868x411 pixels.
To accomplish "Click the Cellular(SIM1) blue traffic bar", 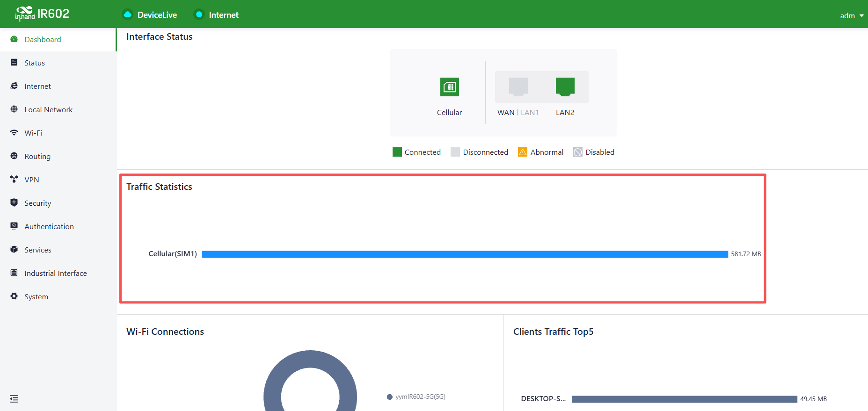I will 465,254.
